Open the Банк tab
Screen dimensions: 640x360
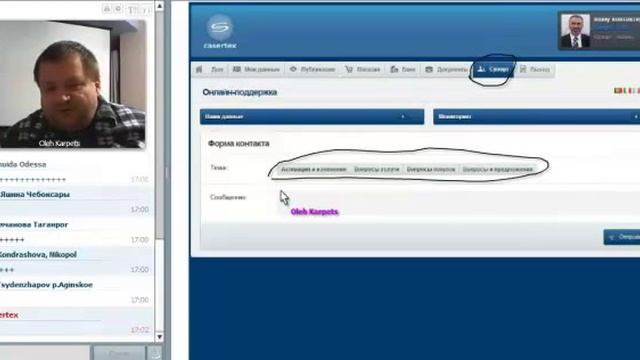402,69
